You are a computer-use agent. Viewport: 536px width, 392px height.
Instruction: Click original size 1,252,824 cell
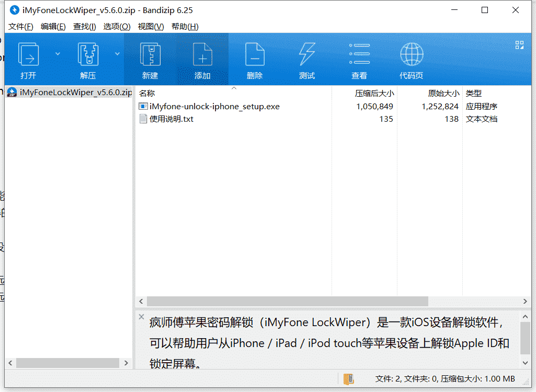pyautogui.click(x=440, y=106)
